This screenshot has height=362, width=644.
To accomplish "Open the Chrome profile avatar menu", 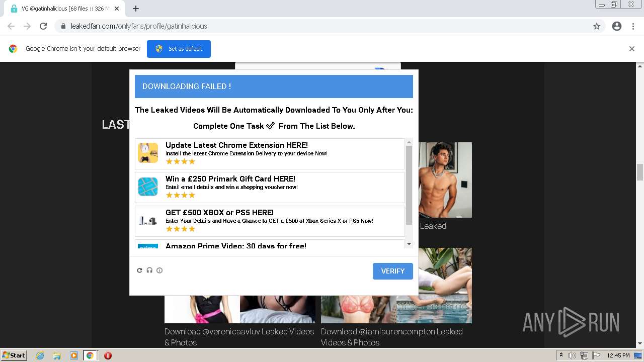I will click(x=617, y=26).
